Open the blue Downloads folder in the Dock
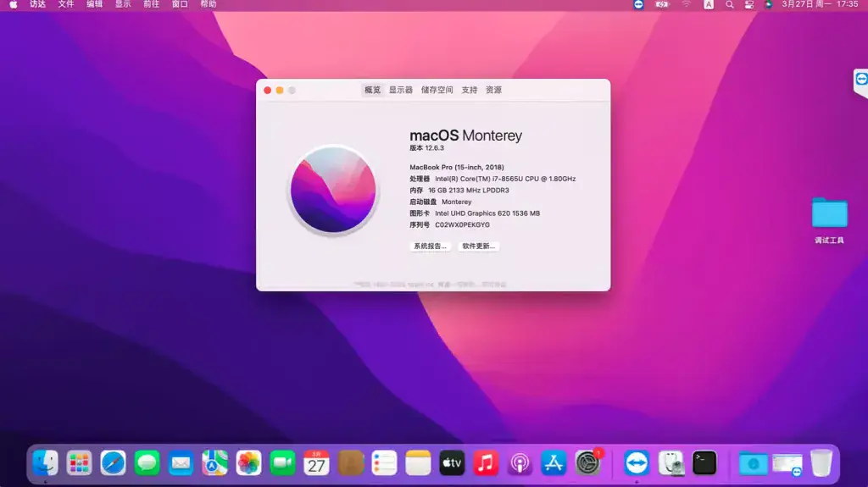Screen dimensions: 868x487 pos(754,464)
